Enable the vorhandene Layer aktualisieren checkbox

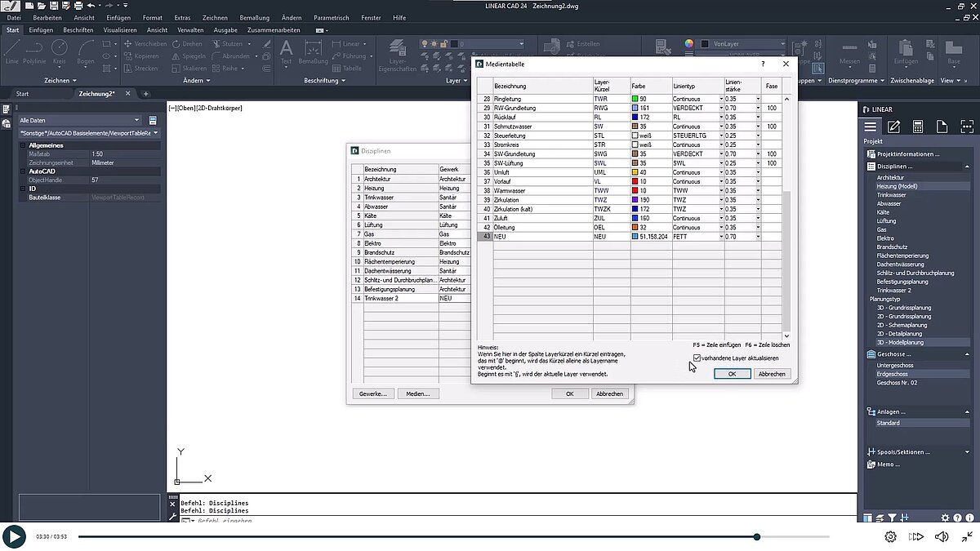tap(697, 358)
